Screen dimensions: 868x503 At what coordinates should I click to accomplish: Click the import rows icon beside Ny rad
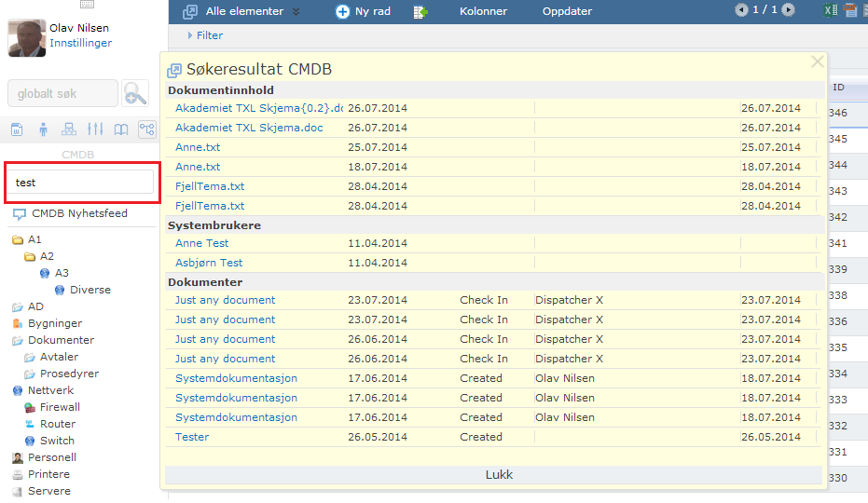pos(420,12)
